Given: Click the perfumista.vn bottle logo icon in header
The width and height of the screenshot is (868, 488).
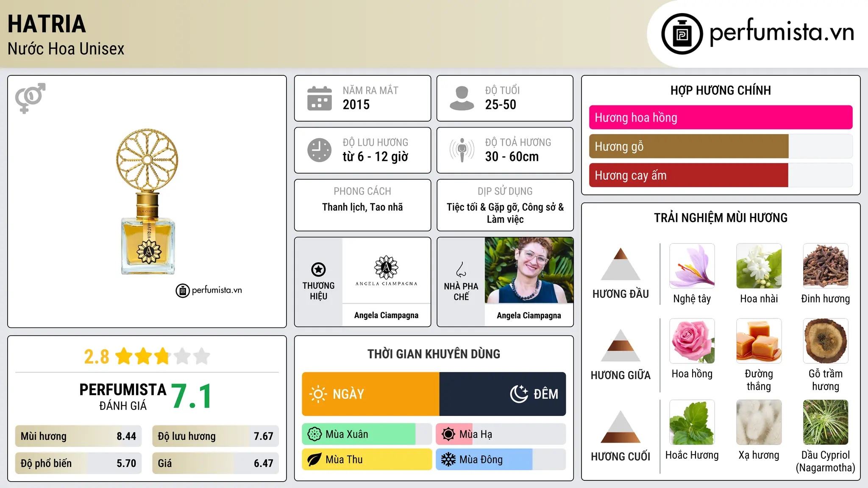Looking at the screenshot, I should pyautogui.click(x=682, y=34).
